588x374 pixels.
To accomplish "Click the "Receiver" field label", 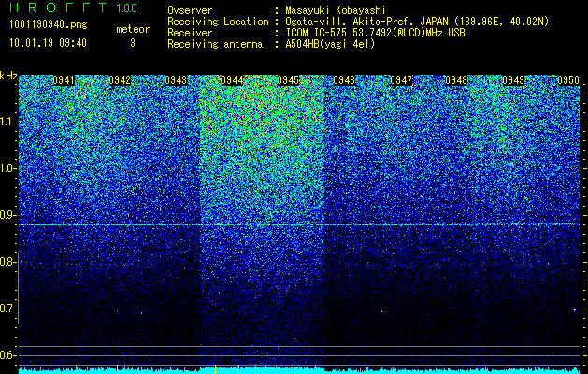I will [190, 33].
